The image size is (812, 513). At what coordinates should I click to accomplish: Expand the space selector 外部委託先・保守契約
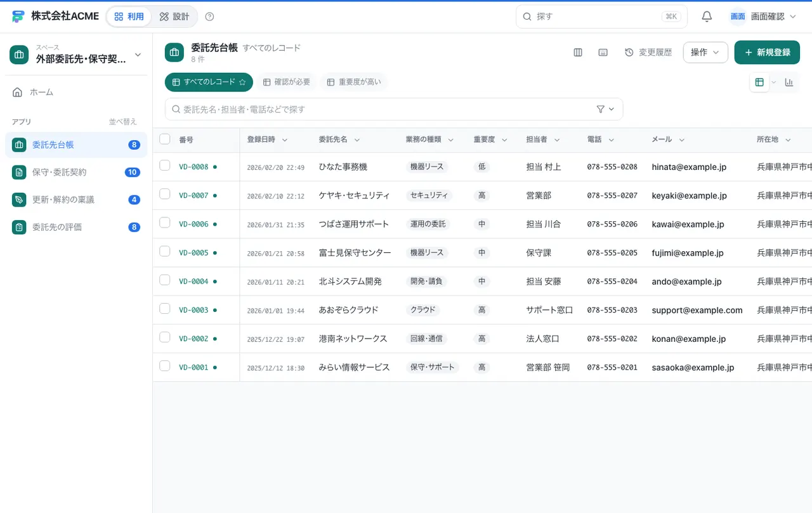[76, 55]
